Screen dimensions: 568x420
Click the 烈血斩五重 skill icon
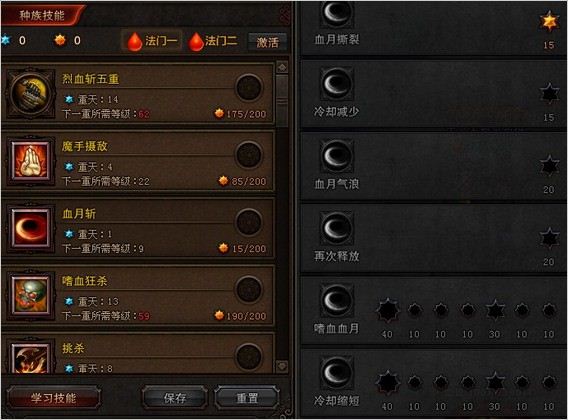point(30,93)
